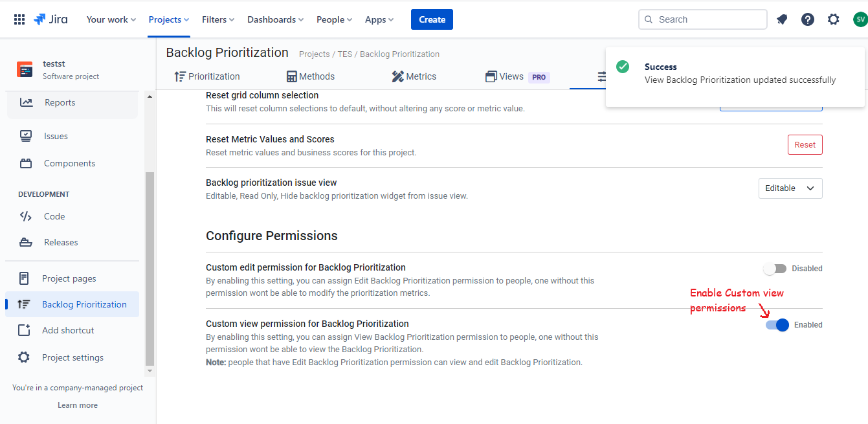
Task: Click the SV user avatar
Action: pos(860,19)
